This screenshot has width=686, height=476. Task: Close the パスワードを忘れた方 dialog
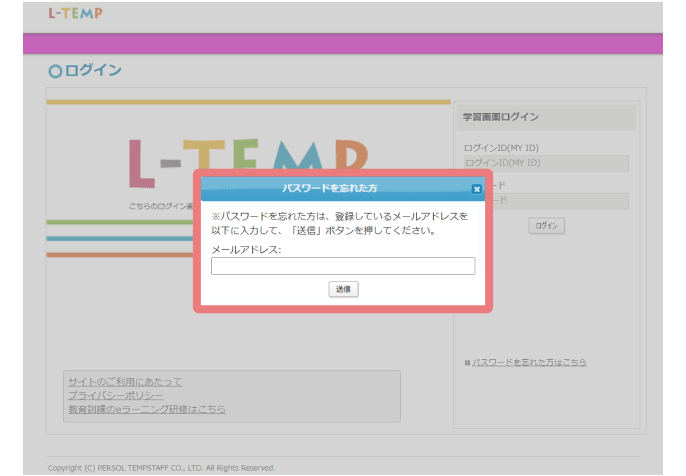pos(476,189)
